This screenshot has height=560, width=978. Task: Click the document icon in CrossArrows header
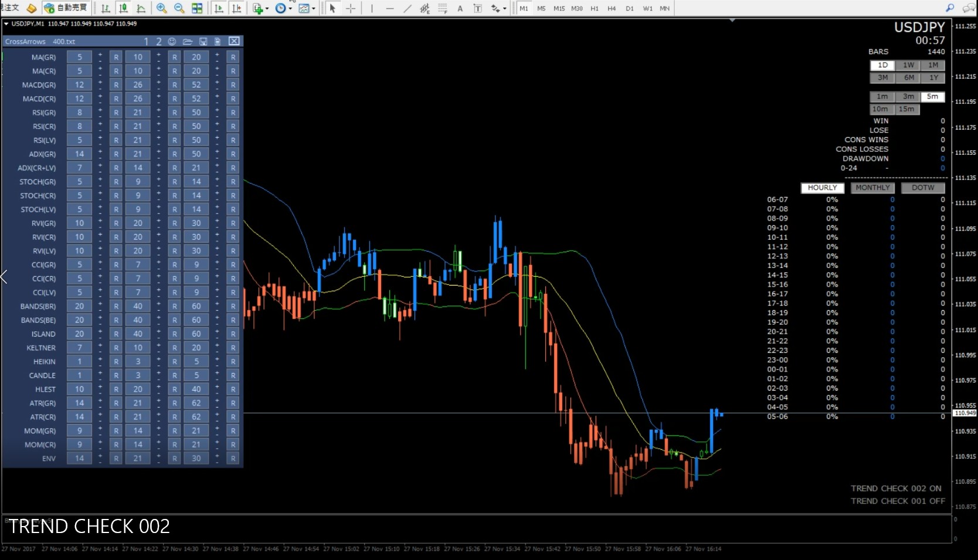(218, 41)
